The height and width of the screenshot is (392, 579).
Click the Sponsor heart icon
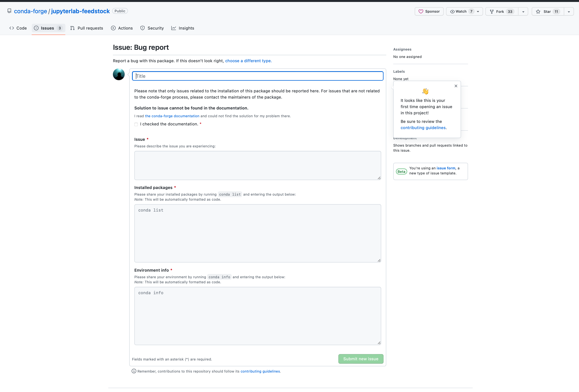click(421, 11)
